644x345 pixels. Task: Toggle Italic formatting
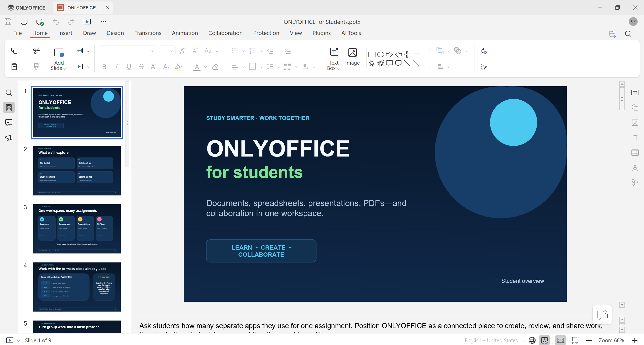[x=116, y=67]
